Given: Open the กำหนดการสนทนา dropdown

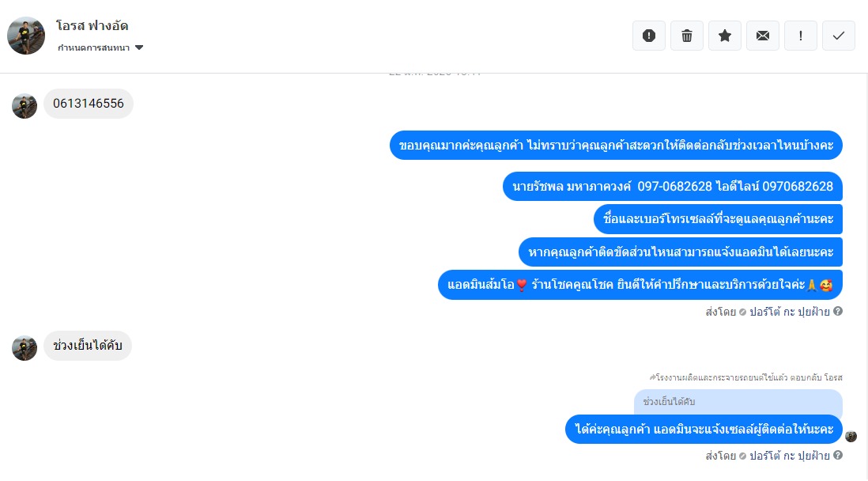Looking at the screenshot, I should [x=100, y=47].
